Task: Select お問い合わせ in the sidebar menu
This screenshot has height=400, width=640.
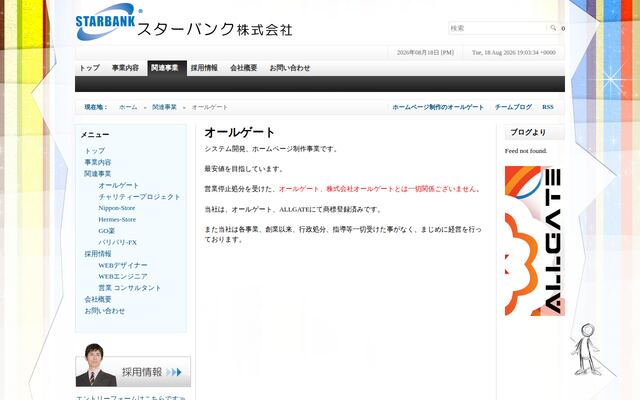Action: pos(104,311)
